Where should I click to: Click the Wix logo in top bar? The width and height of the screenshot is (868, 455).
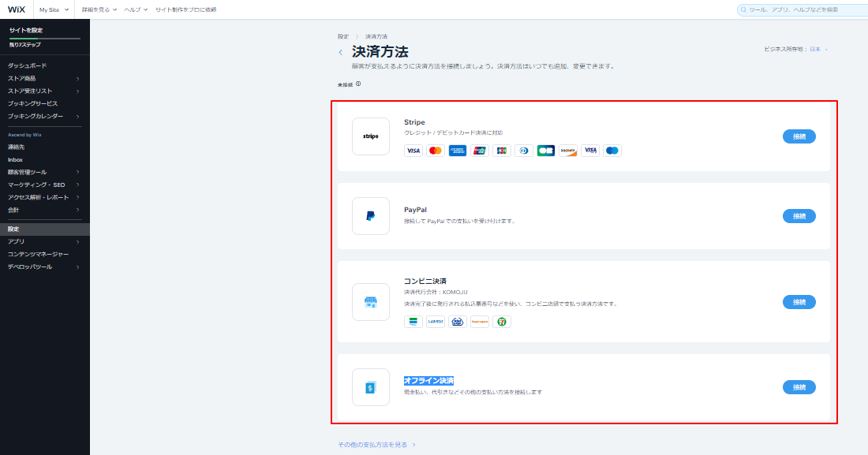17,9
